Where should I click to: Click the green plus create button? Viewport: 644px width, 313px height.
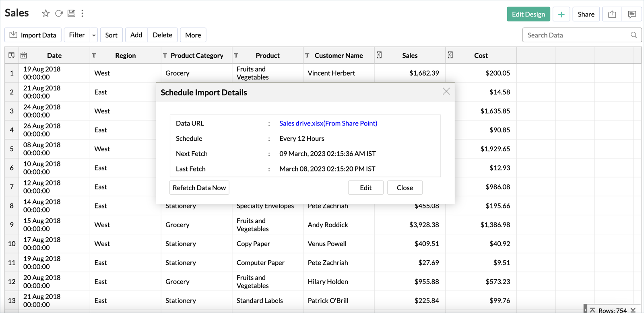(561, 14)
